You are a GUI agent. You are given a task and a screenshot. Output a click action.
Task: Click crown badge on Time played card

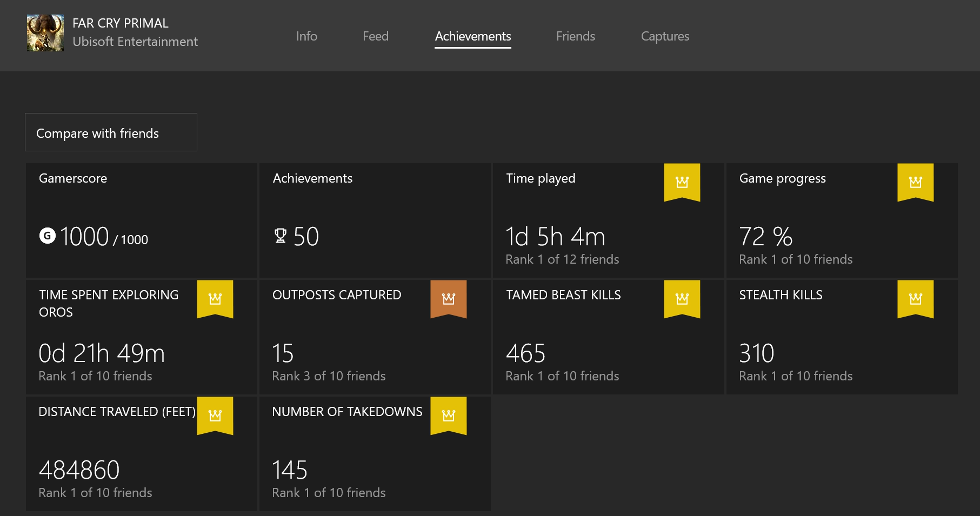click(x=682, y=182)
